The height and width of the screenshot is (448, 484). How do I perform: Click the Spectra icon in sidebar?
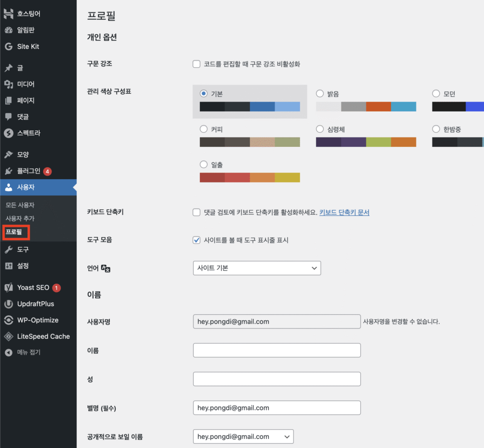(x=9, y=133)
